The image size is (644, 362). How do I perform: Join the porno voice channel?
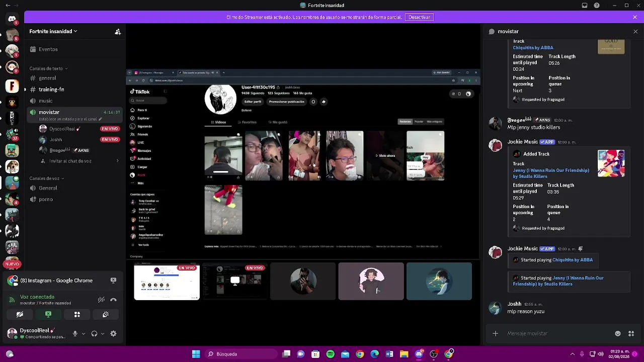75,200
